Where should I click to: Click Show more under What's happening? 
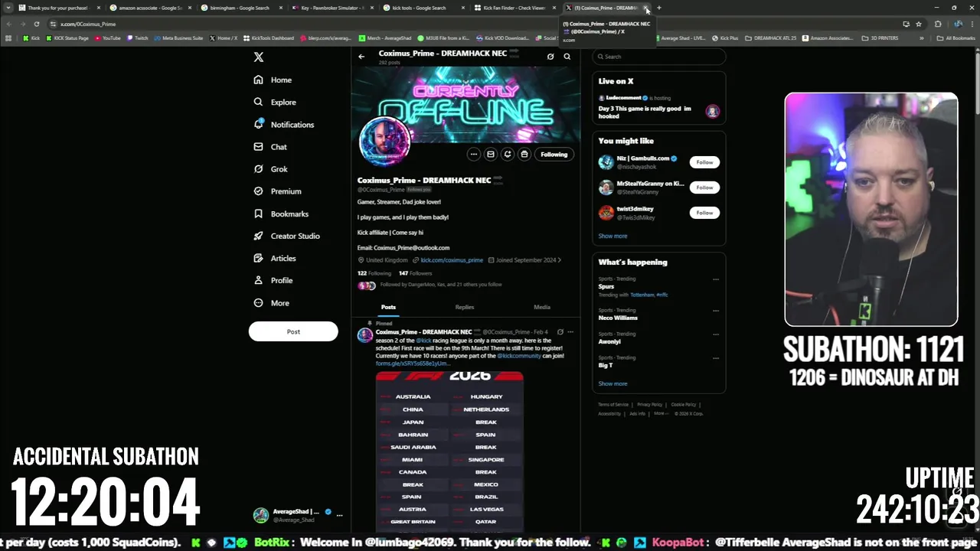(x=612, y=384)
